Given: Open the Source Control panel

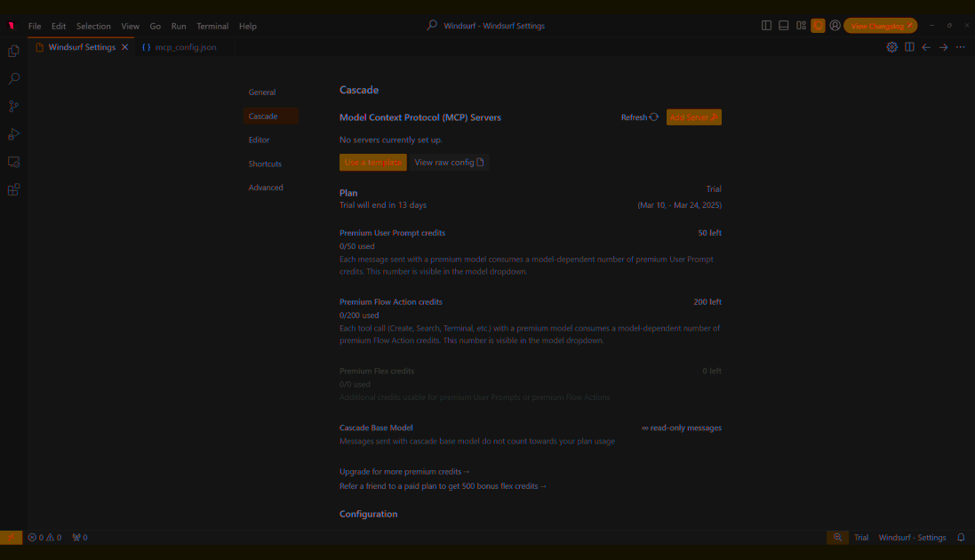Looking at the screenshot, I should pyautogui.click(x=12, y=106).
